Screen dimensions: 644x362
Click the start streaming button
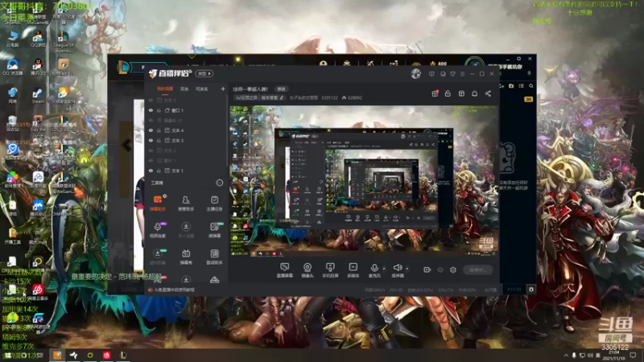(477, 269)
